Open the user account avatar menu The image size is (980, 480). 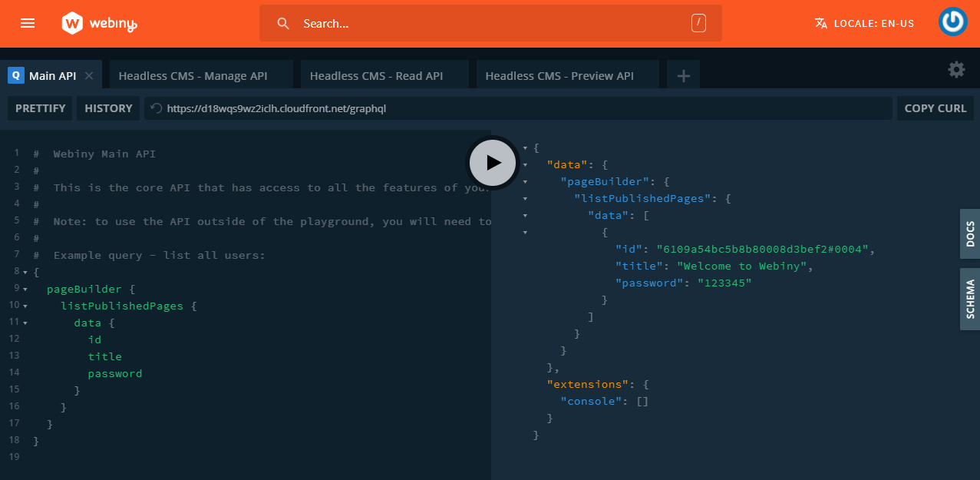pos(952,22)
